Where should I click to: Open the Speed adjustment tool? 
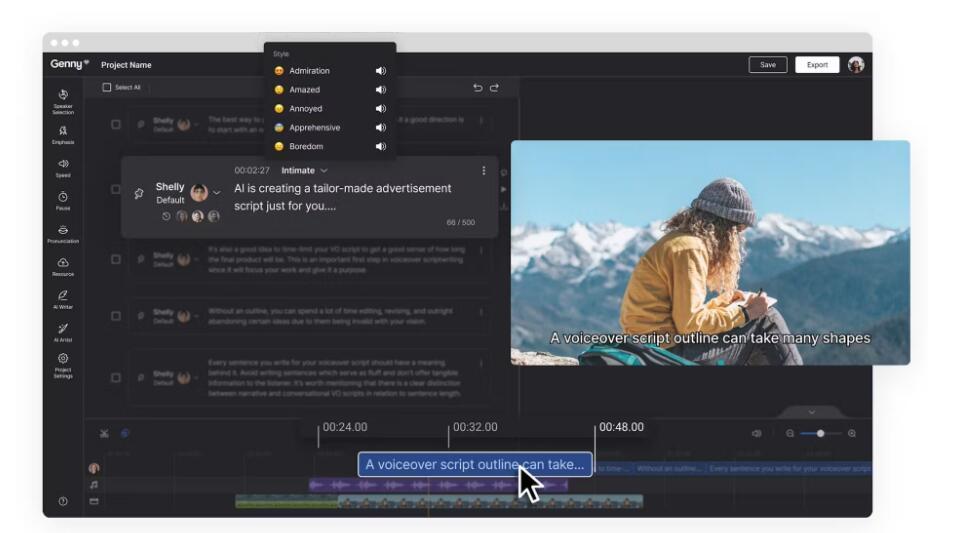pyautogui.click(x=63, y=168)
